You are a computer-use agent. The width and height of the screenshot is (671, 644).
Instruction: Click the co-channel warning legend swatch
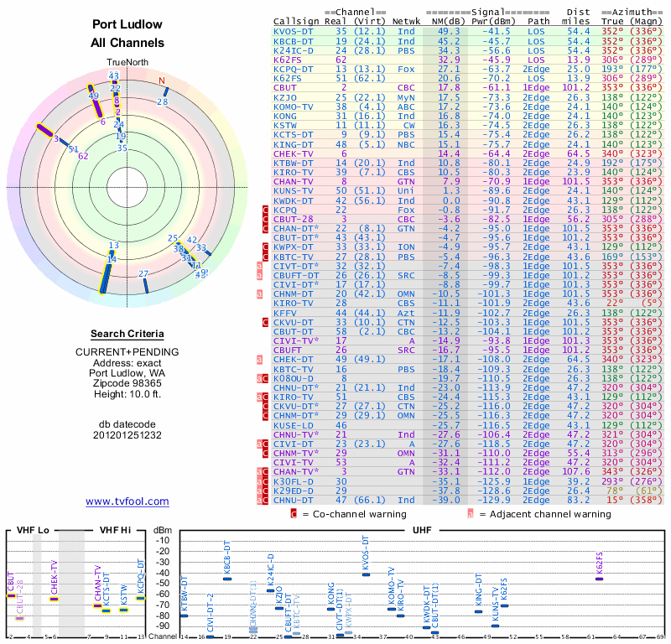click(294, 514)
